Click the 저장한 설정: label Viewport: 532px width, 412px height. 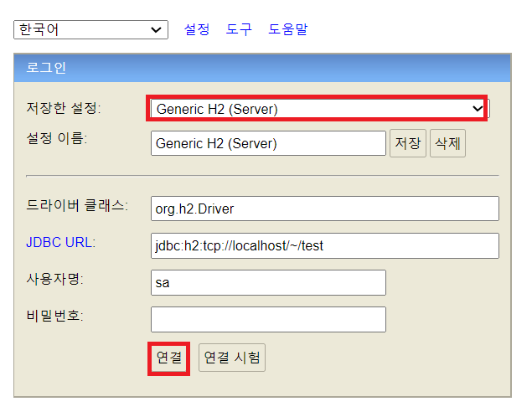[x=64, y=108]
